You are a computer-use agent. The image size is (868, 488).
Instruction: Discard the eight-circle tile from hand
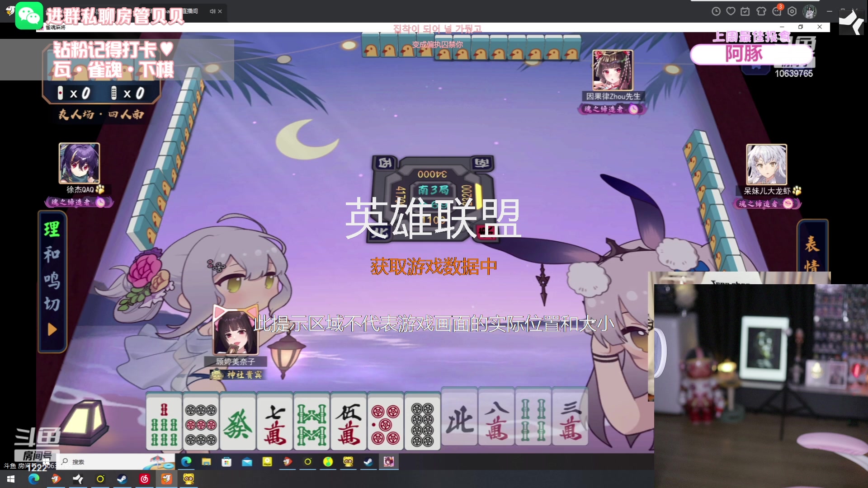[422, 422]
